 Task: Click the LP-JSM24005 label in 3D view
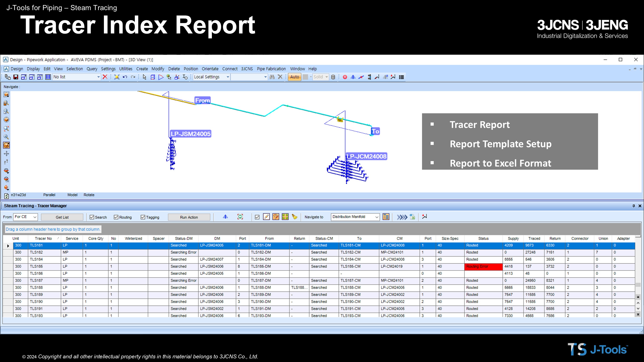tap(190, 134)
